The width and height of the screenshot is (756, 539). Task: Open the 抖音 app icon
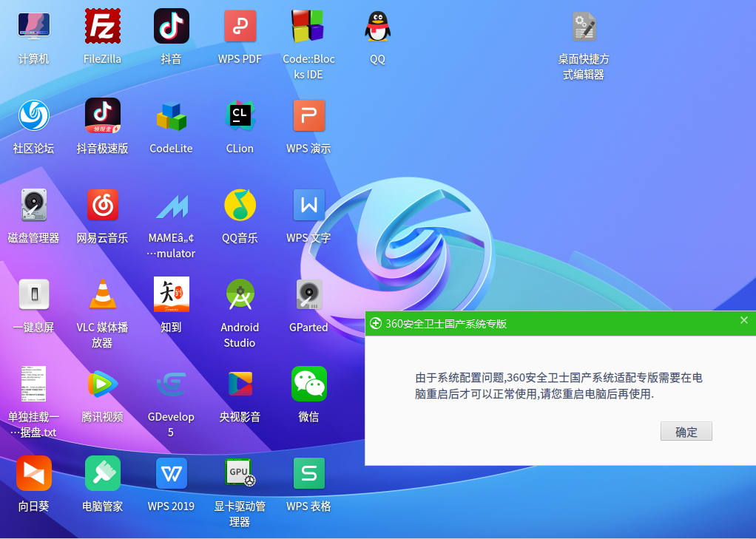click(x=171, y=26)
